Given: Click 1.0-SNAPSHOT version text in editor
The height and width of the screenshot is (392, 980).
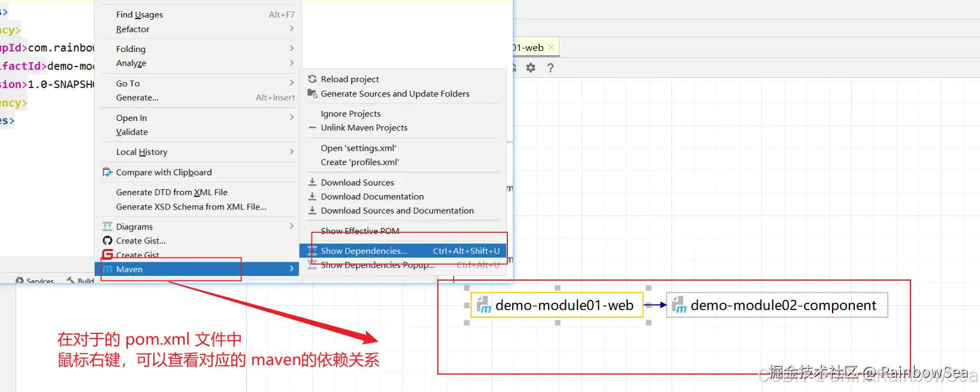Looking at the screenshot, I should tap(61, 84).
